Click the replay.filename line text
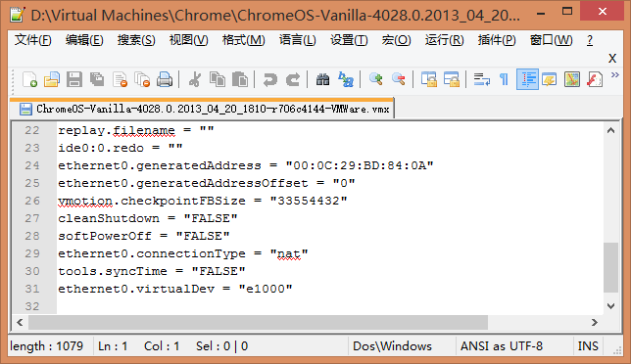 point(136,130)
